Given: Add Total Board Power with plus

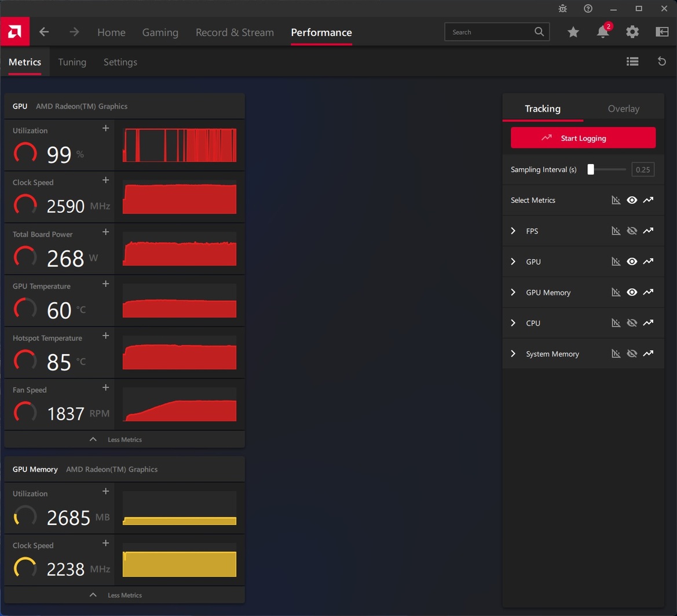Looking at the screenshot, I should click(105, 232).
